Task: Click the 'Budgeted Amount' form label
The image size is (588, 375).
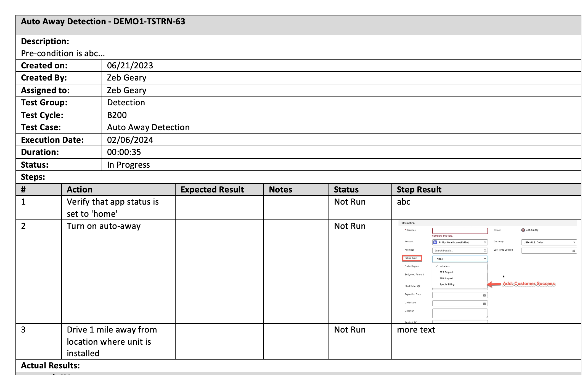Action: coord(414,275)
